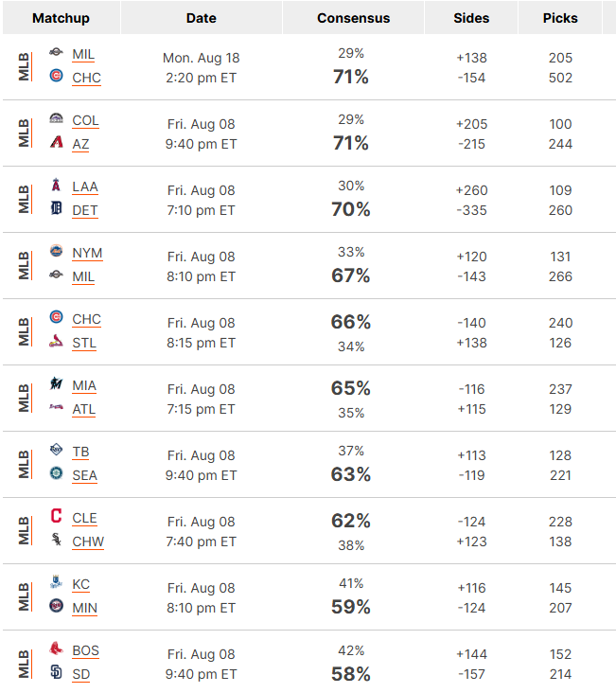Click the Padres logo beside SD
Image resolution: width=616 pixels, height=693 pixels.
(56, 672)
